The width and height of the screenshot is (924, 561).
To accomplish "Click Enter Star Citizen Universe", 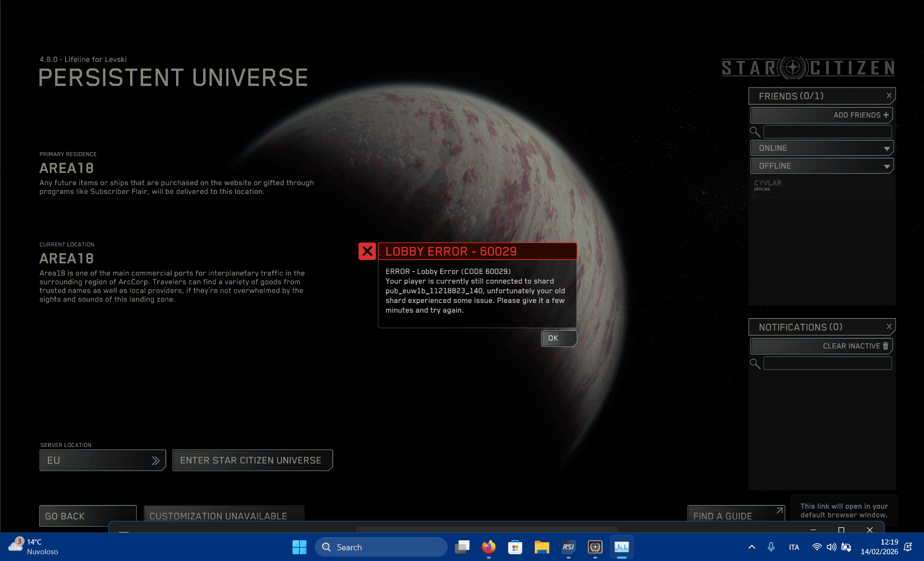I will [x=252, y=460].
